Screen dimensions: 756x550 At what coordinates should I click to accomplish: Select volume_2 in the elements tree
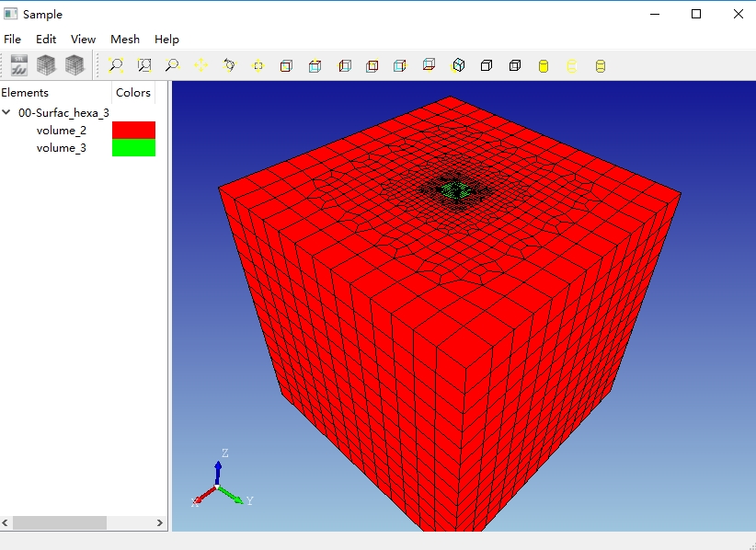[62, 131]
